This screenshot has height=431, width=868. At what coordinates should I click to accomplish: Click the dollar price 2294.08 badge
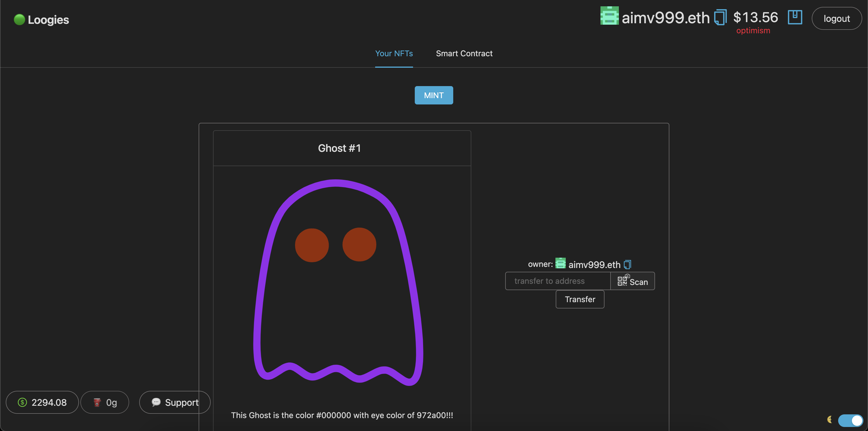(x=42, y=402)
